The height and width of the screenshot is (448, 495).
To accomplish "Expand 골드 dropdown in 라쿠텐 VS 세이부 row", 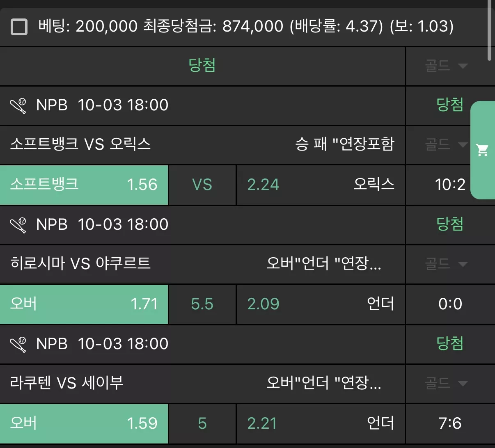I will point(446,383).
